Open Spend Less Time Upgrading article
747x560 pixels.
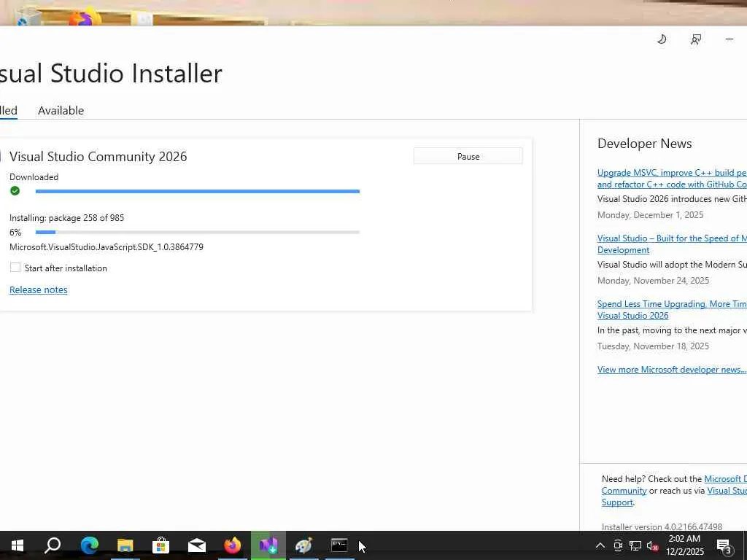point(672,309)
